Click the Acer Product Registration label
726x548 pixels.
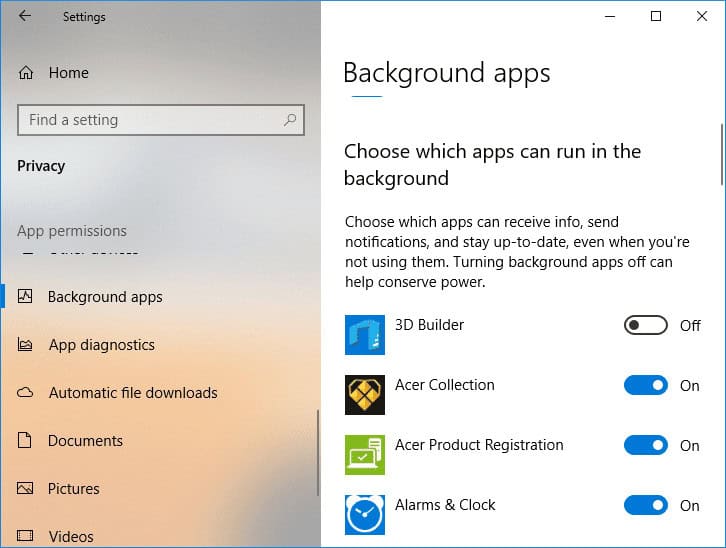coord(479,445)
